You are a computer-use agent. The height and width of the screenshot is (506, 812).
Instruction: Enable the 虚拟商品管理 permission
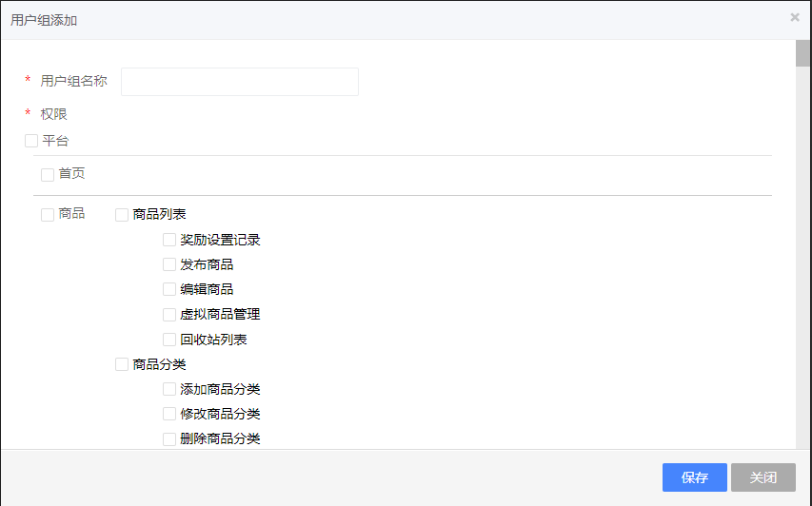click(169, 314)
